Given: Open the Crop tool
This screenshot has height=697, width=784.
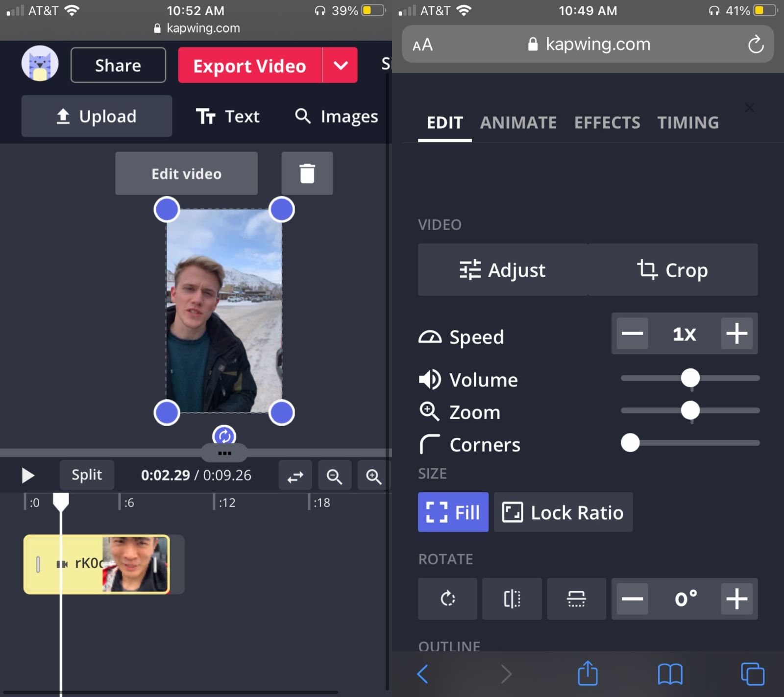Looking at the screenshot, I should coord(673,270).
